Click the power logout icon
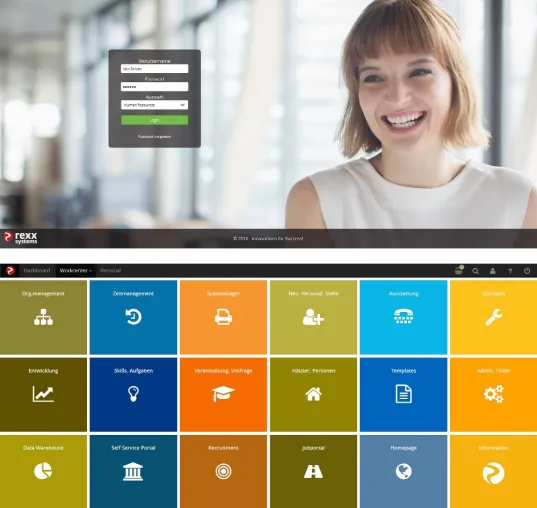This screenshot has height=508, width=537. 527,271
